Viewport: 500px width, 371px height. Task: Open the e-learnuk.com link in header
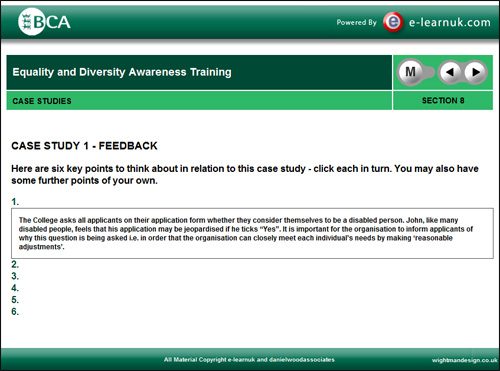[450, 22]
